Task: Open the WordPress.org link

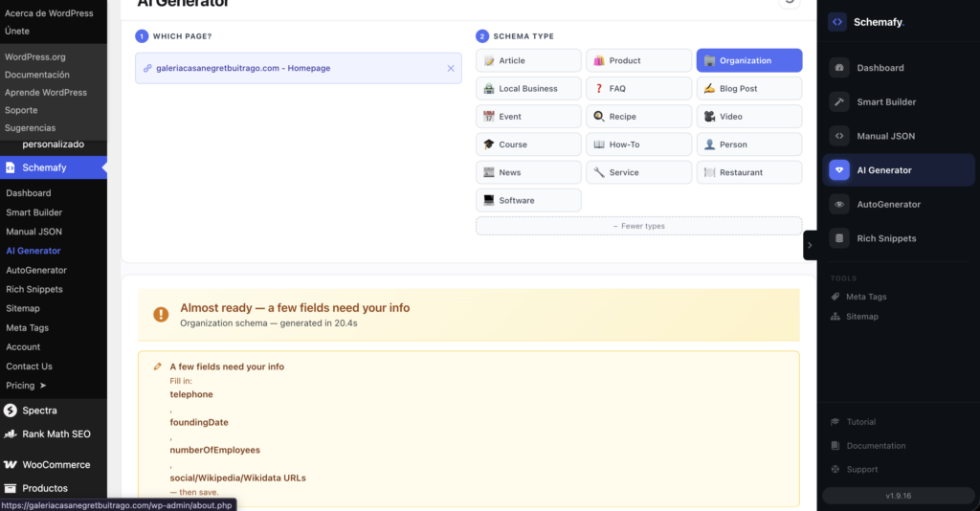Action: coord(35,56)
